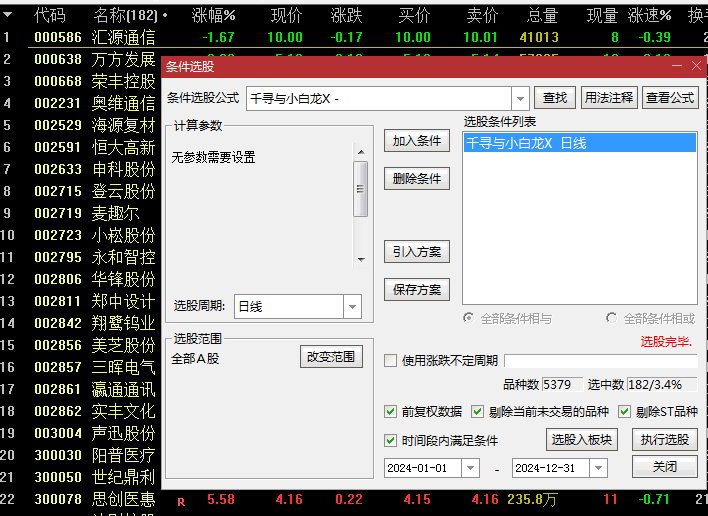Select 千寻与小白龙X 日线 in condition list
The image size is (708, 516).
tap(580, 143)
